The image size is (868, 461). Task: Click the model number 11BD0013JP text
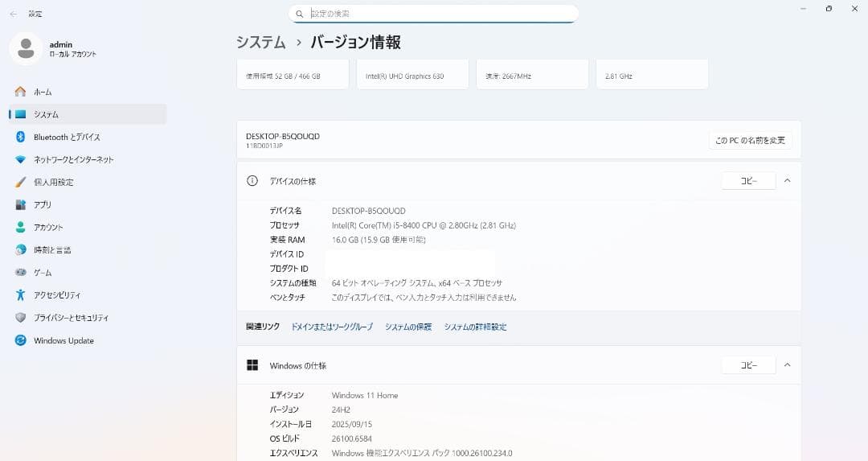click(x=264, y=146)
